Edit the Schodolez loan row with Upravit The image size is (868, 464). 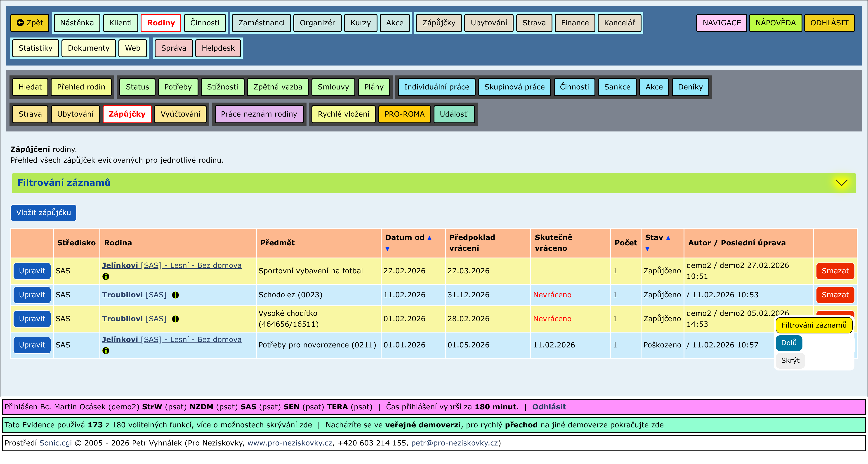point(32,295)
